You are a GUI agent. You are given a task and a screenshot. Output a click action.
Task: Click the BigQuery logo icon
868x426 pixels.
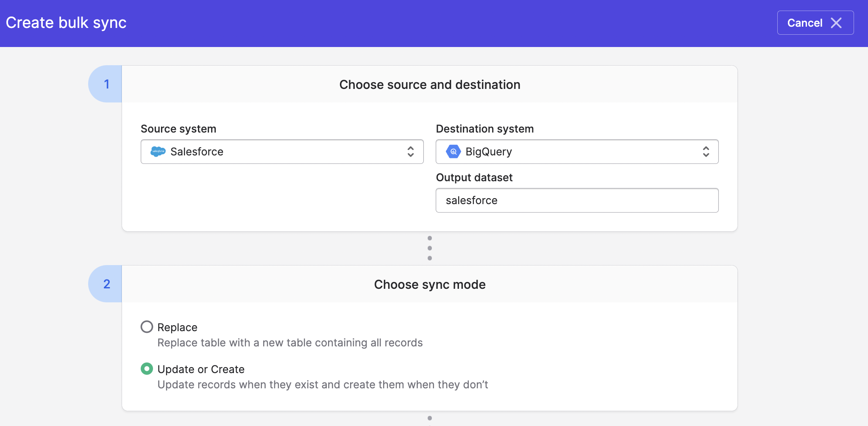pos(453,152)
